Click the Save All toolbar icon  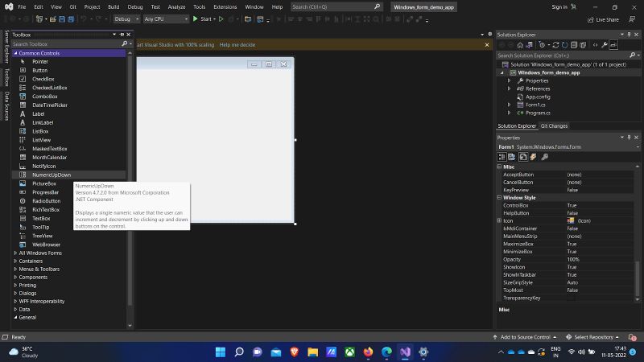pos(71,19)
